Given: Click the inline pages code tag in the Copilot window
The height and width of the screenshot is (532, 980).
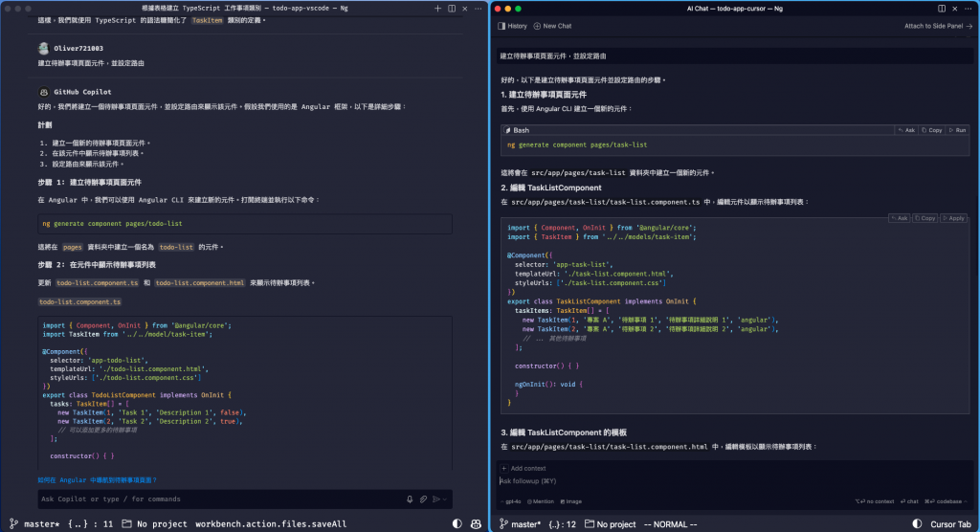Looking at the screenshot, I should [x=73, y=247].
